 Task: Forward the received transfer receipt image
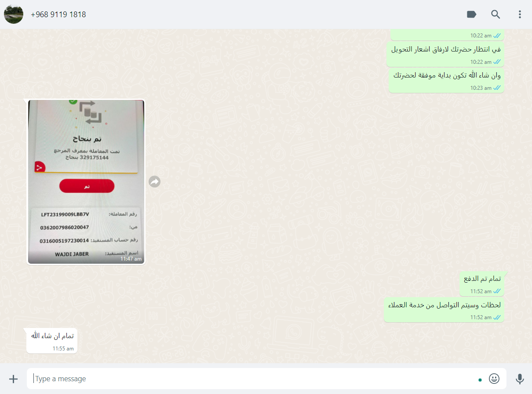(x=154, y=181)
